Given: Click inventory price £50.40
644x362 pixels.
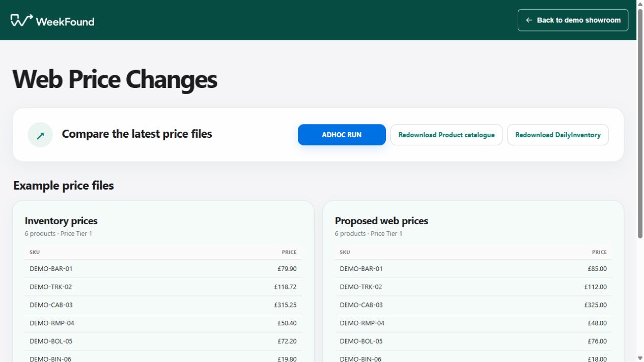Looking at the screenshot, I should click(287, 323).
